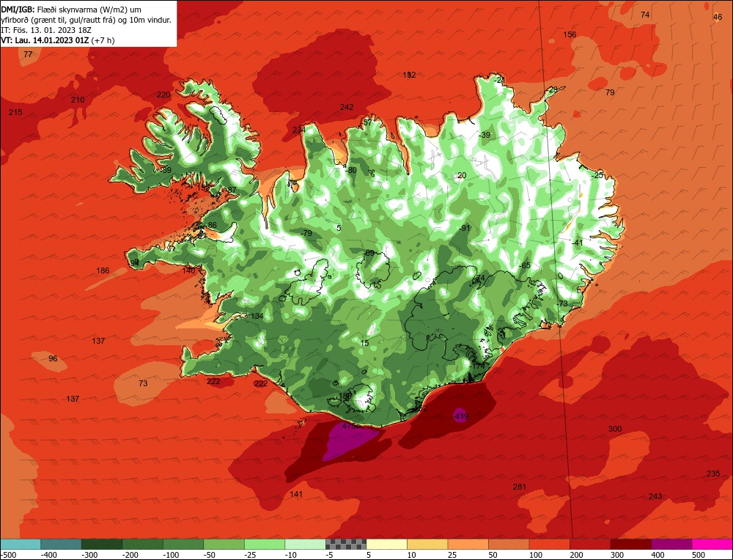This screenshot has height=560, width=733.
Task: Select the purple 400 to 500 legend swatch
Action: [671, 544]
